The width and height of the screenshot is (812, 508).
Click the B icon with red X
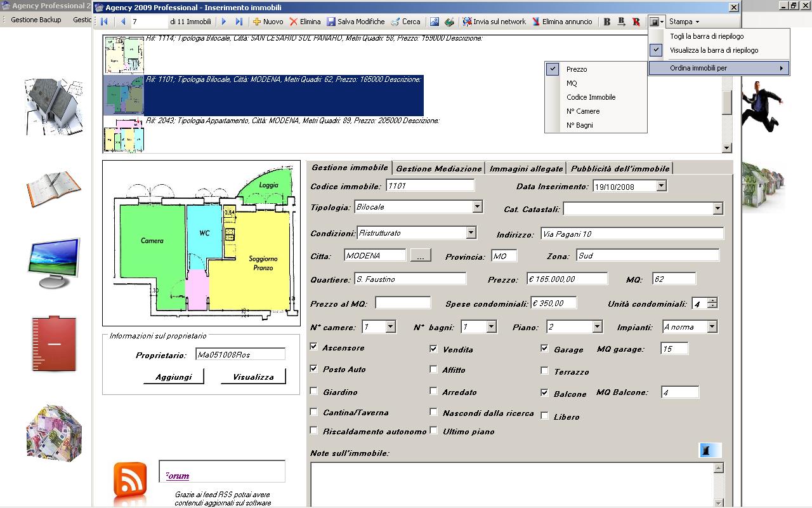point(636,22)
